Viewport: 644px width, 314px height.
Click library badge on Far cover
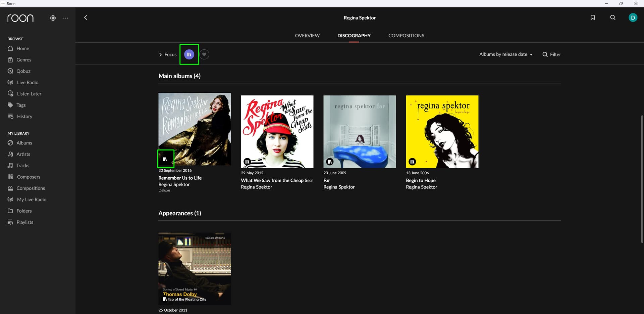click(330, 162)
